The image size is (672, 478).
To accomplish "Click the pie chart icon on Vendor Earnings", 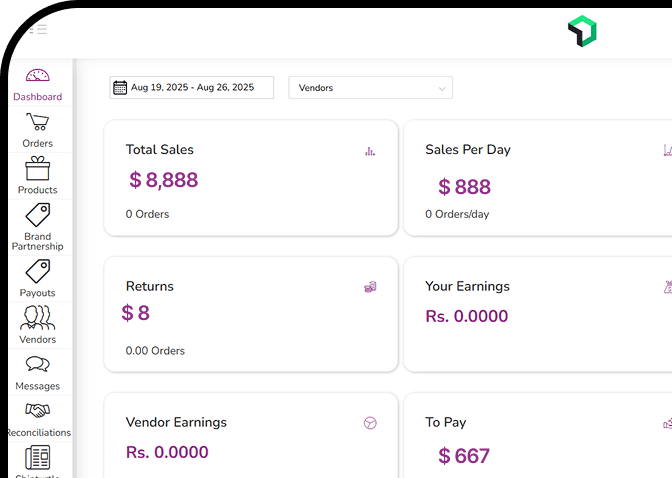I will (x=370, y=423).
